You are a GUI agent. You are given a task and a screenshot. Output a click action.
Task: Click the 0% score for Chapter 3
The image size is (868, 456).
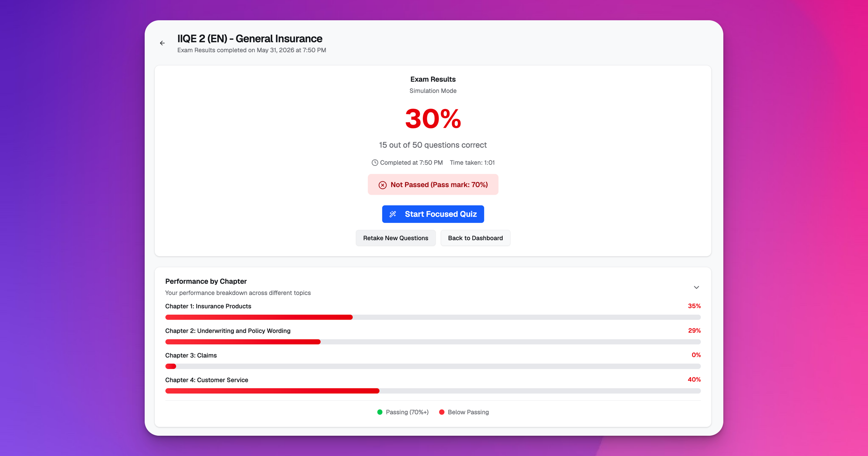pyautogui.click(x=696, y=355)
